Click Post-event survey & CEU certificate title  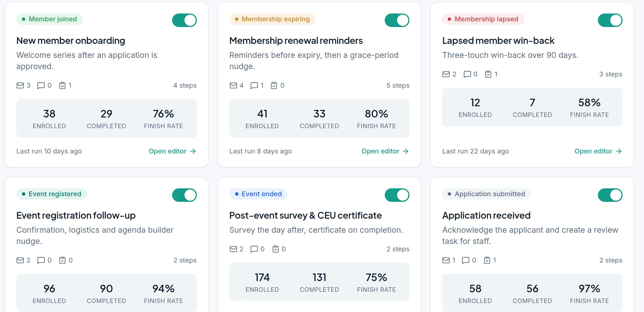[x=305, y=216]
